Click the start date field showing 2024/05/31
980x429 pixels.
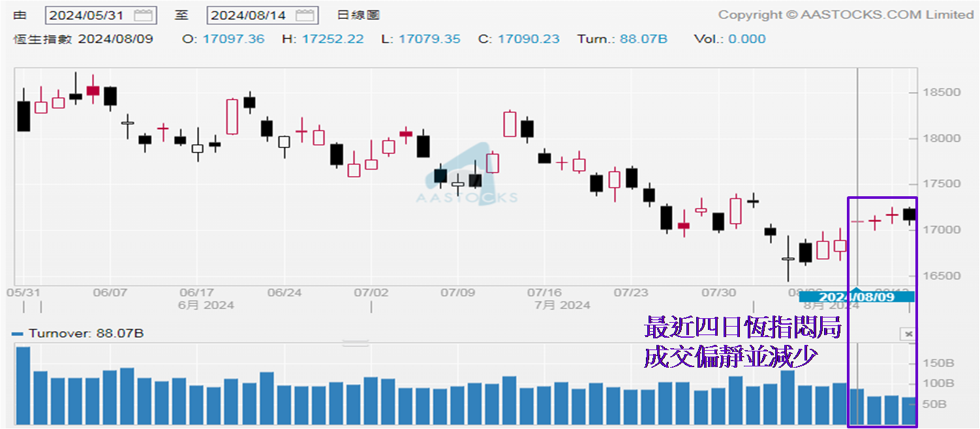[89, 15]
